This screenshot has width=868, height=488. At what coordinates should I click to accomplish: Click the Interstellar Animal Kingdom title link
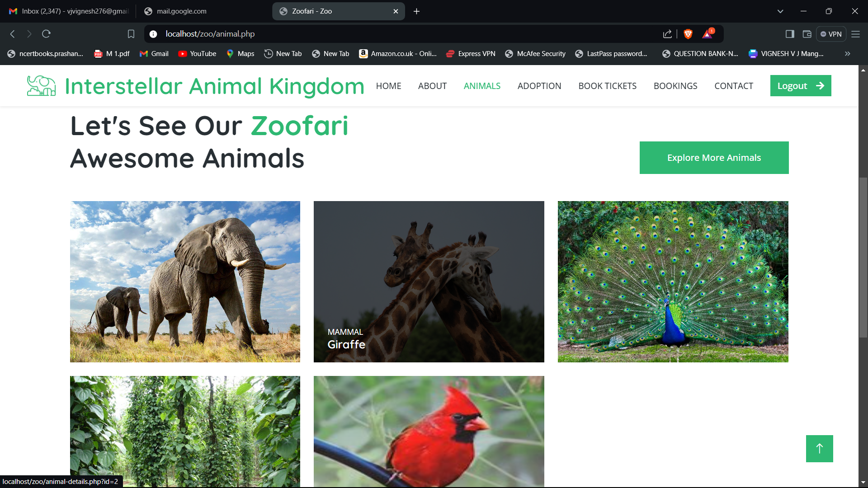[214, 86]
